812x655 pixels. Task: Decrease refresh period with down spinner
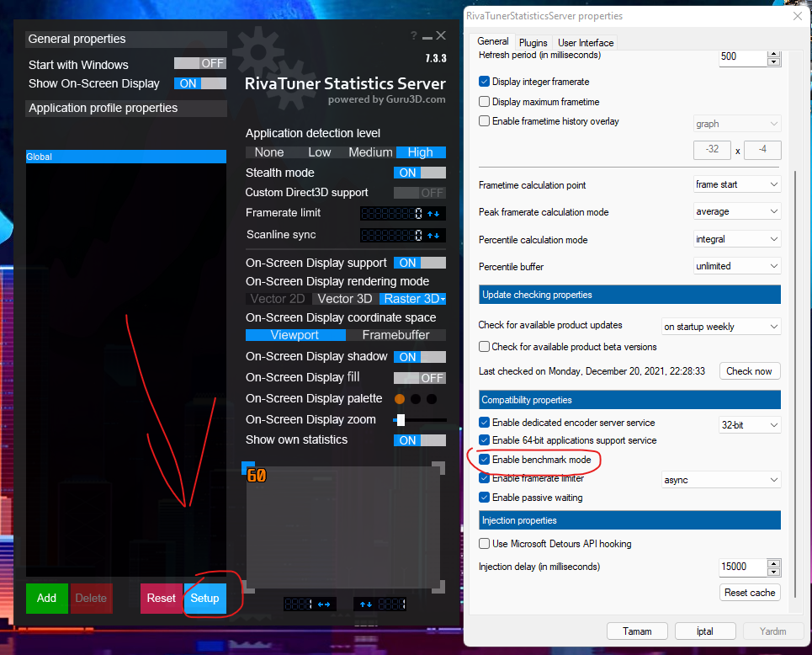coord(773,62)
